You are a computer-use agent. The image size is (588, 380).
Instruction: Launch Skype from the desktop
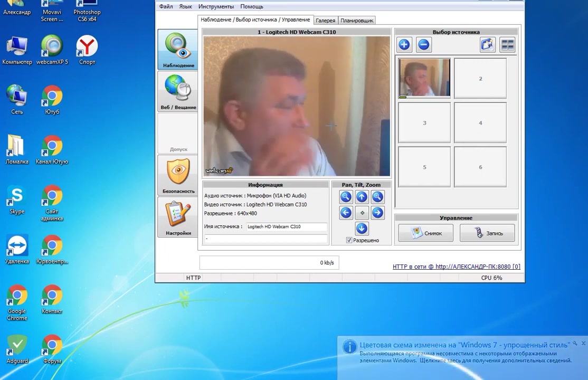[x=17, y=199]
